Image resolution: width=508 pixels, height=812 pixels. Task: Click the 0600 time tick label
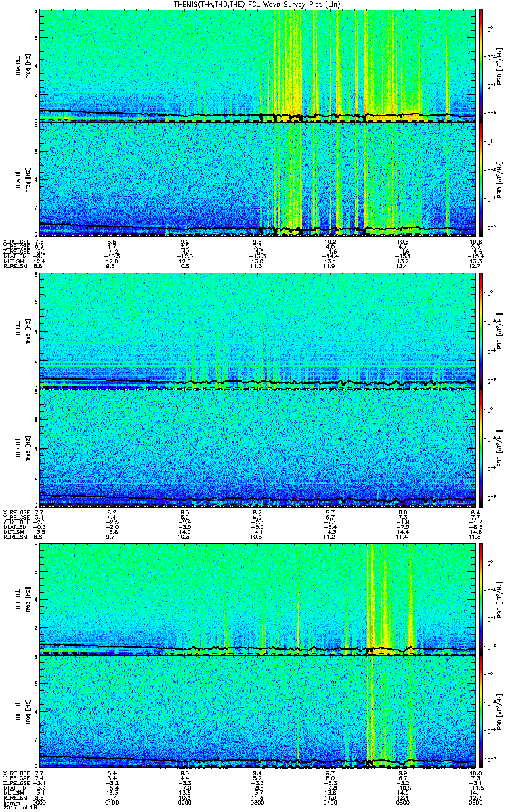tap(475, 803)
